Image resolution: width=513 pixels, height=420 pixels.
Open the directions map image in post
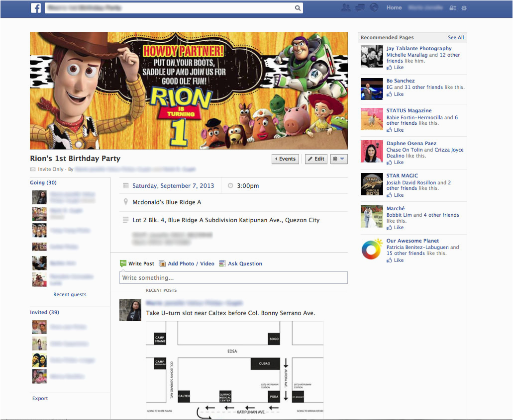(x=234, y=370)
